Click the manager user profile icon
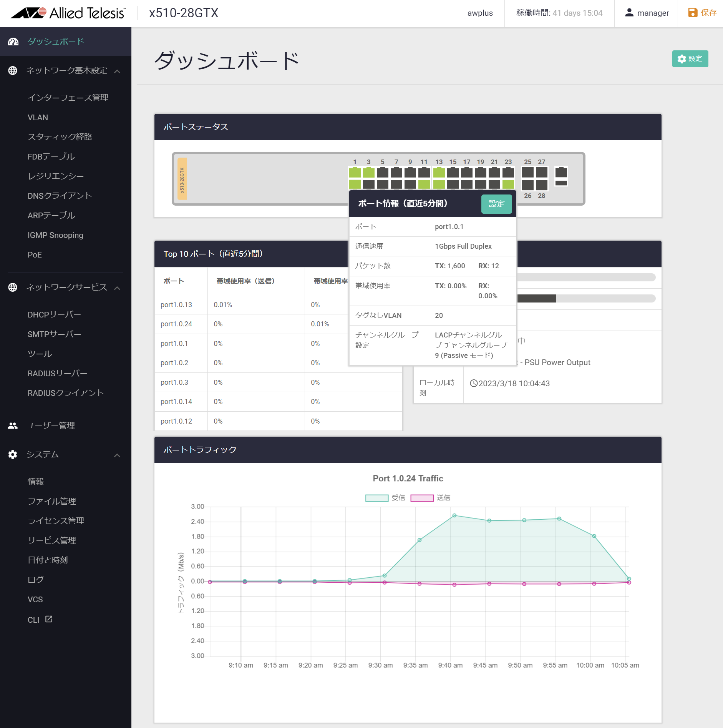 click(629, 13)
